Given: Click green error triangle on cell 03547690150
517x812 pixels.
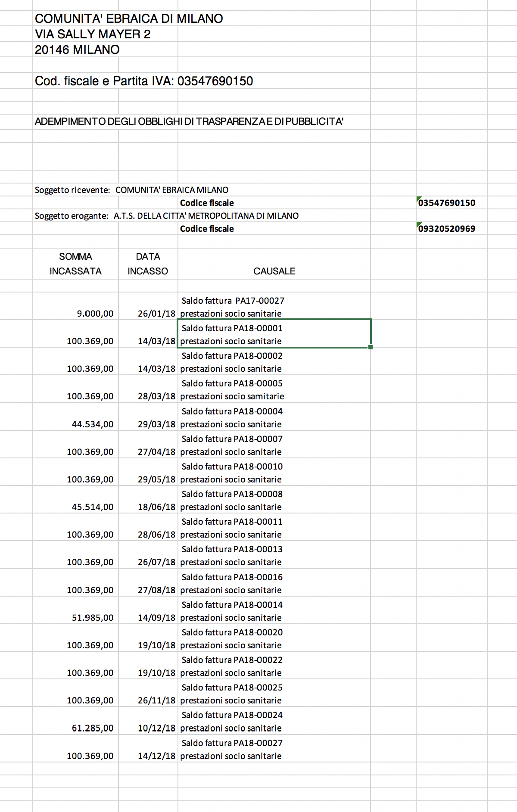Looking at the screenshot, I should point(419,199).
